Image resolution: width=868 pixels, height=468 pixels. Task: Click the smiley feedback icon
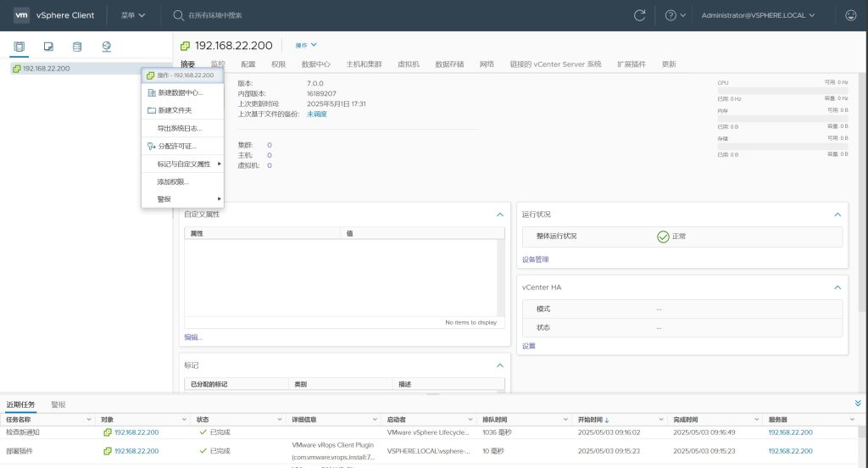851,15
